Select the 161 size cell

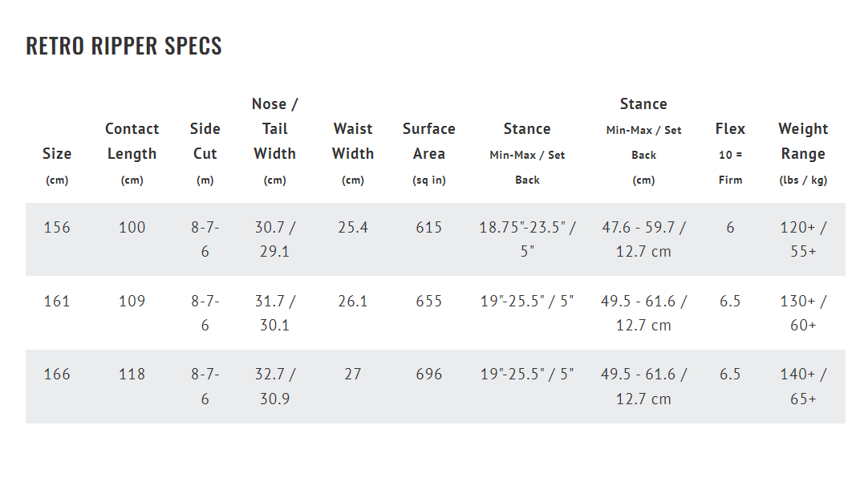tap(57, 301)
